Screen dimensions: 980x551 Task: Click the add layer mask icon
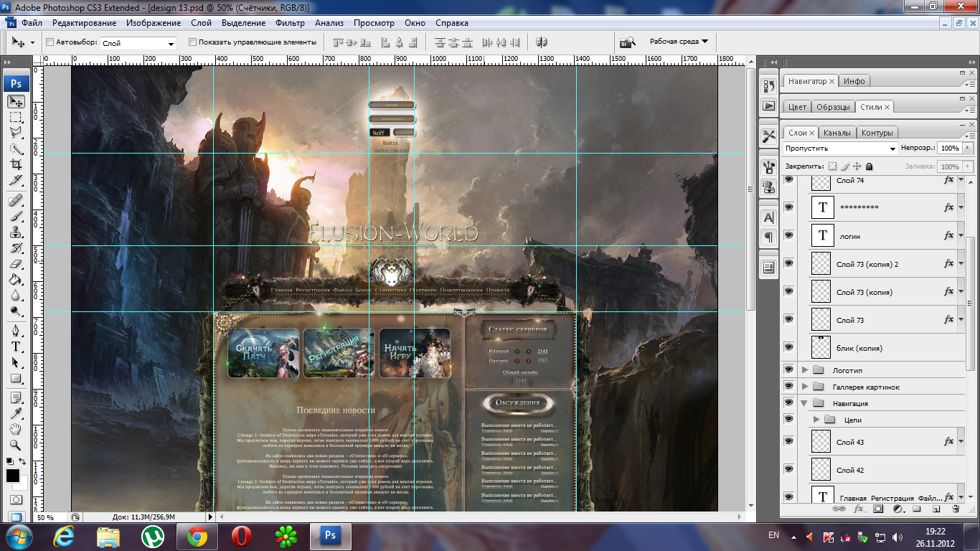click(x=877, y=509)
